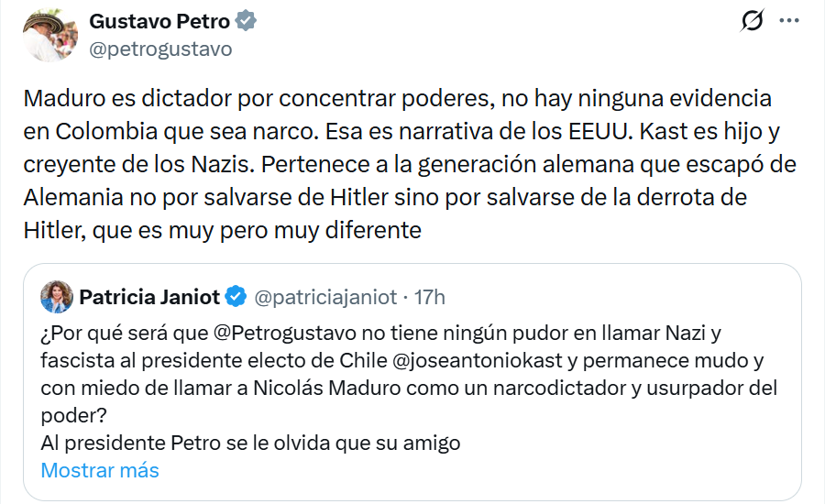This screenshot has height=504, width=836.
Task: Select the quoted post line "Al presidente Petro"
Action: [x=250, y=443]
